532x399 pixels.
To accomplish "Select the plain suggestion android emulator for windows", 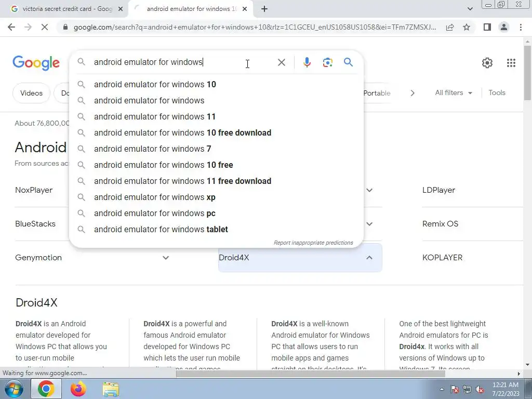I will pos(216,100).
